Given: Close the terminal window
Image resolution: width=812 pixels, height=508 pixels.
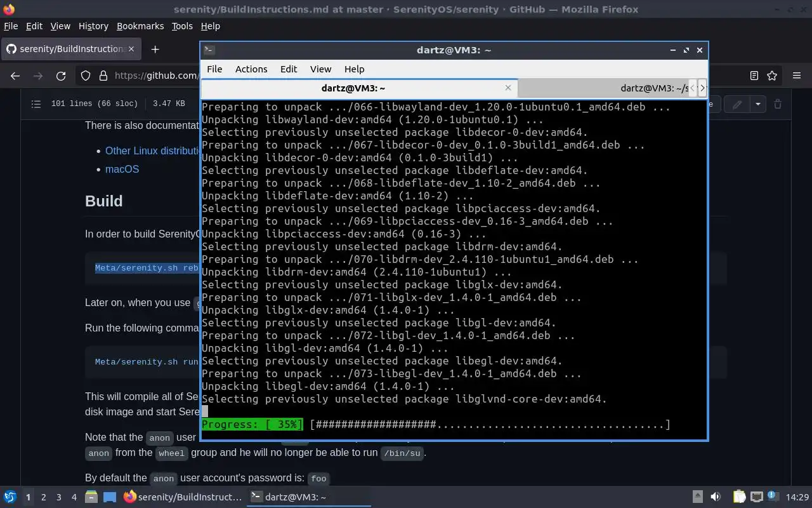Looking at the screenshot, I should tap(700, 50).
